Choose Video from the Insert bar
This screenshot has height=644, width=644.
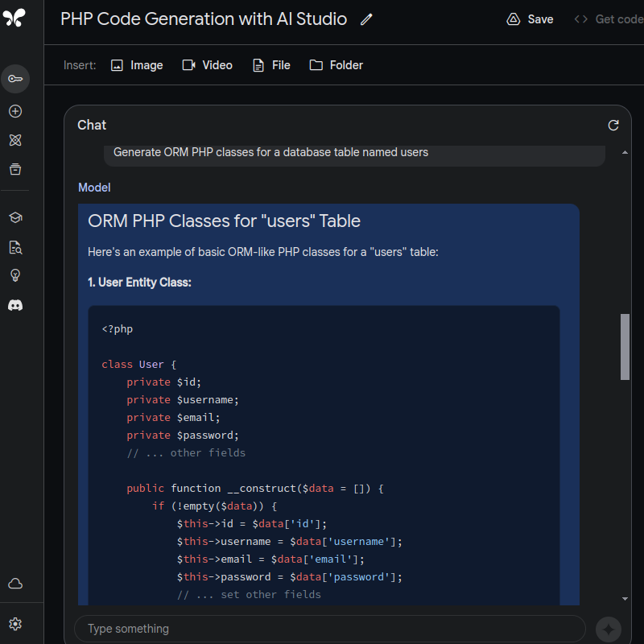pyautogui.click(x=208, y=65)
